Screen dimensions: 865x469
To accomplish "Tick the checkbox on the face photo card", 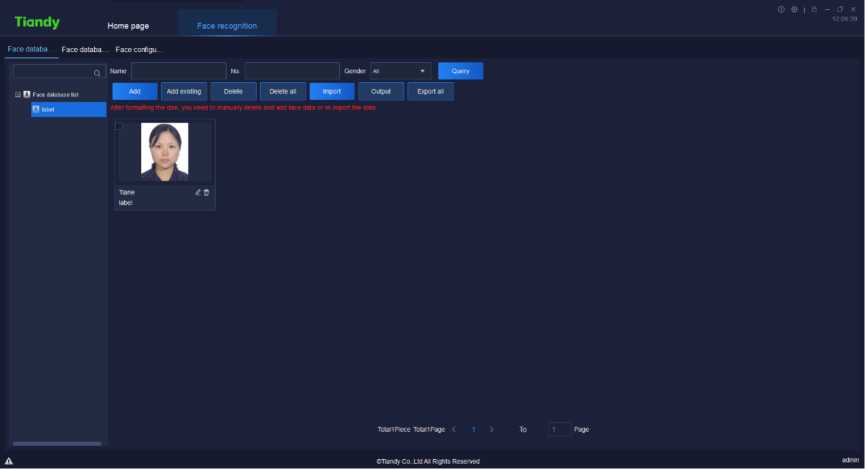I will (x=119, y=126).
